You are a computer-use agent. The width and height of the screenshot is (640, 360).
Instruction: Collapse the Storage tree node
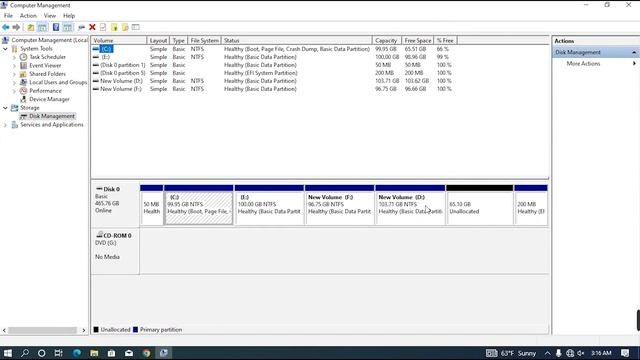[5, 108]
